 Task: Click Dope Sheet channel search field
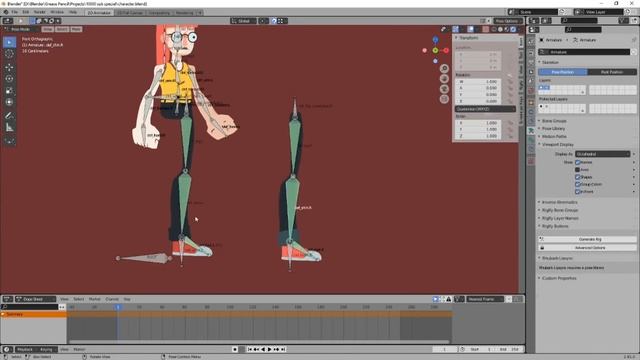click(29, 307)
